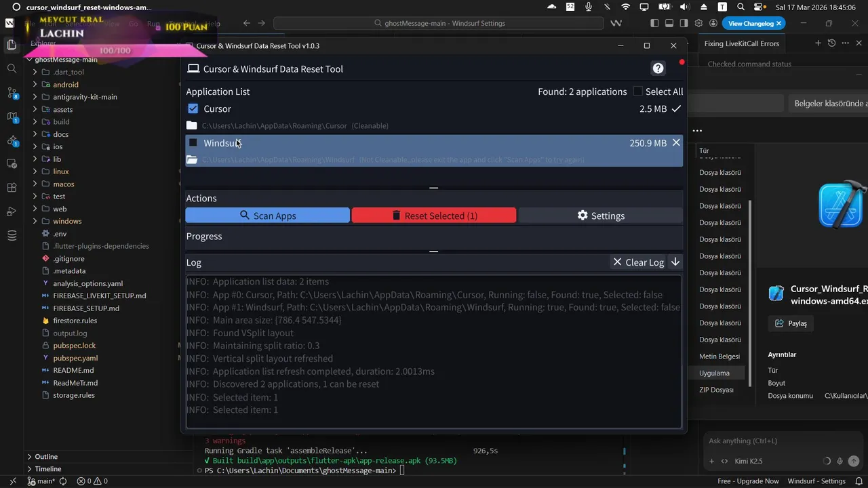
Task: Open the account profile icon in Windsurf title bar
Action: coord(713,23)
